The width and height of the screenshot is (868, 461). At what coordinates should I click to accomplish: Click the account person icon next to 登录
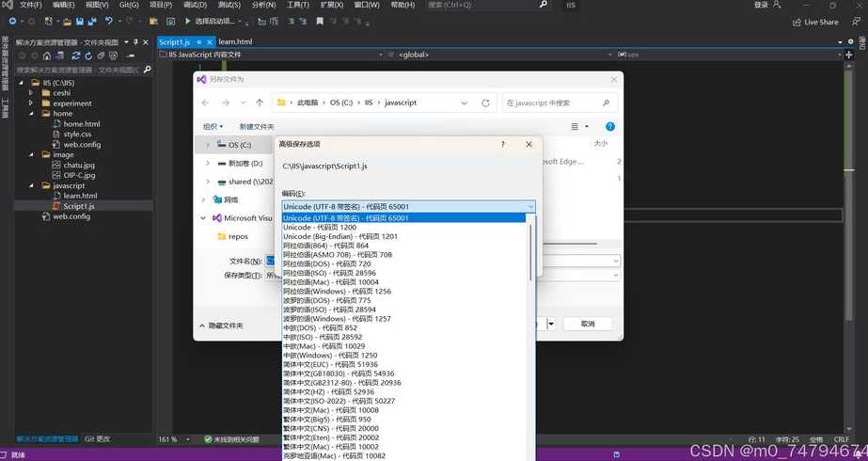(777, 5)
